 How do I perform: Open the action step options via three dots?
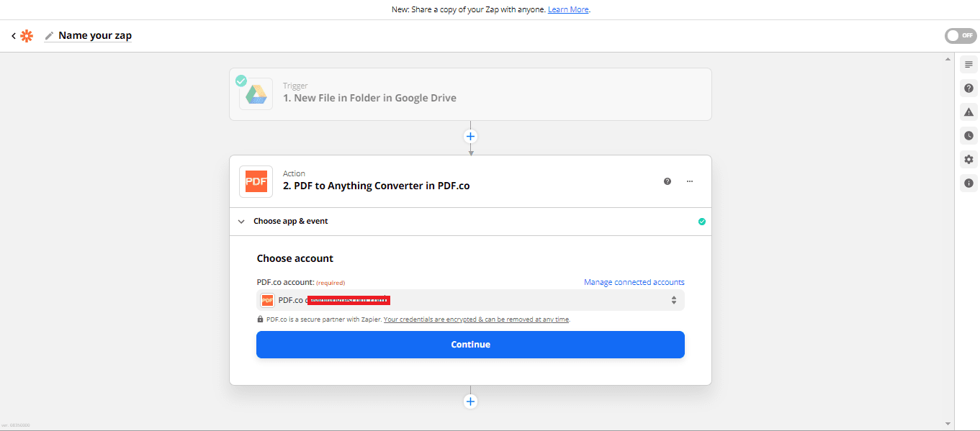690,181
